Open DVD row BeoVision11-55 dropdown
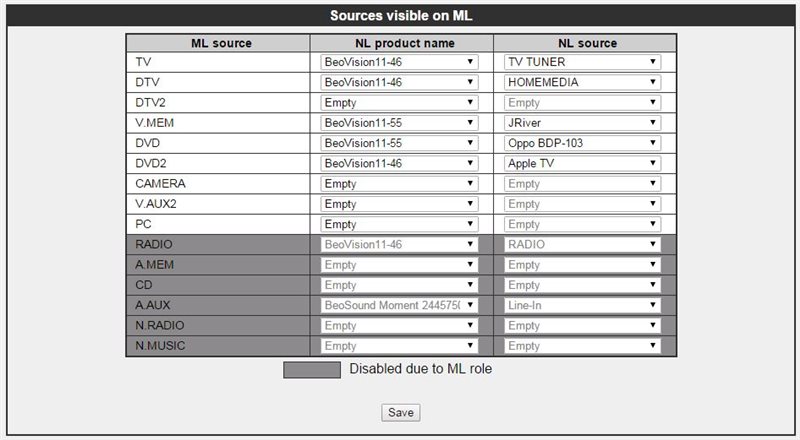 point(400,143)
